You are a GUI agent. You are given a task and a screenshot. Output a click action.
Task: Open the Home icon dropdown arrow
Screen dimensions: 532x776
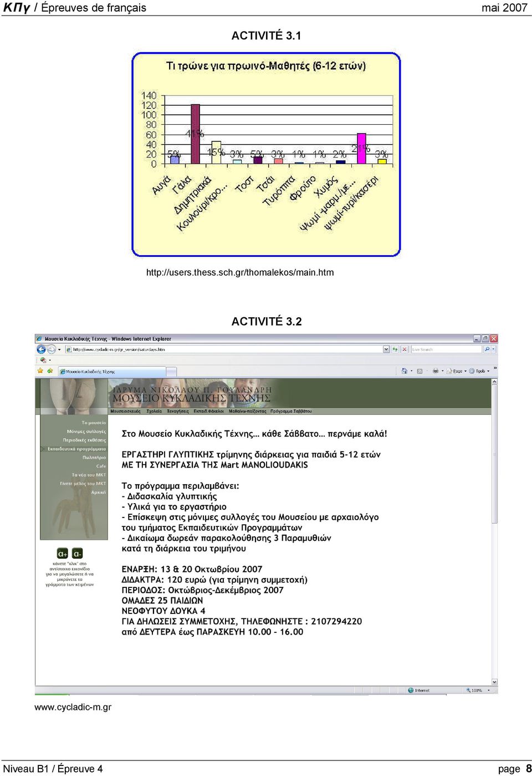(411, 371)
